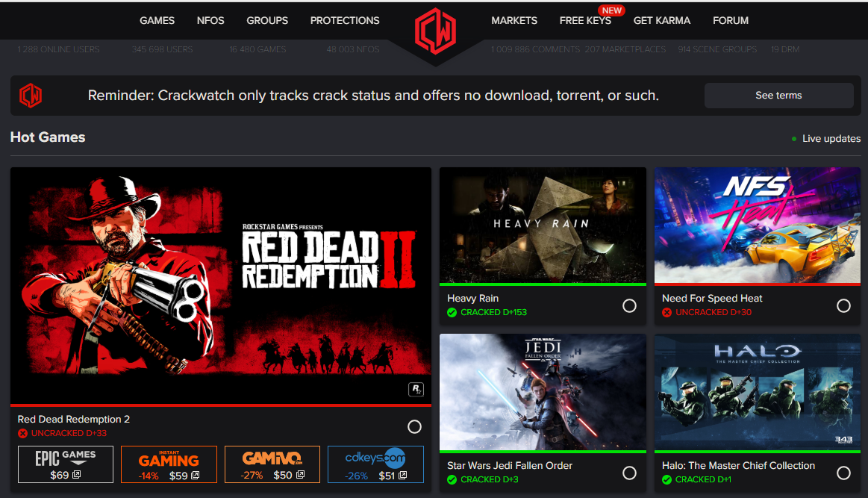868x498 pixels.
Task: Click the UNCRACKED D+33 status text
Action: (x=69, y=433)
